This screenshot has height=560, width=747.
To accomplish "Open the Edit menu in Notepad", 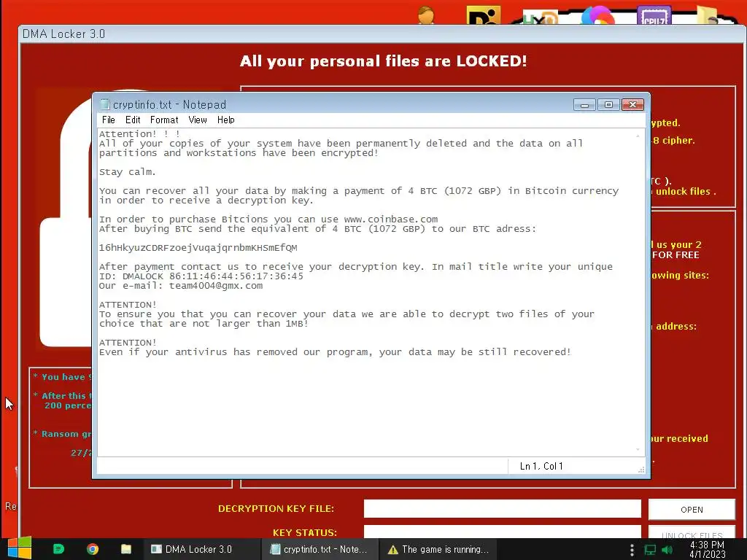I will click(x=133, y=120).
